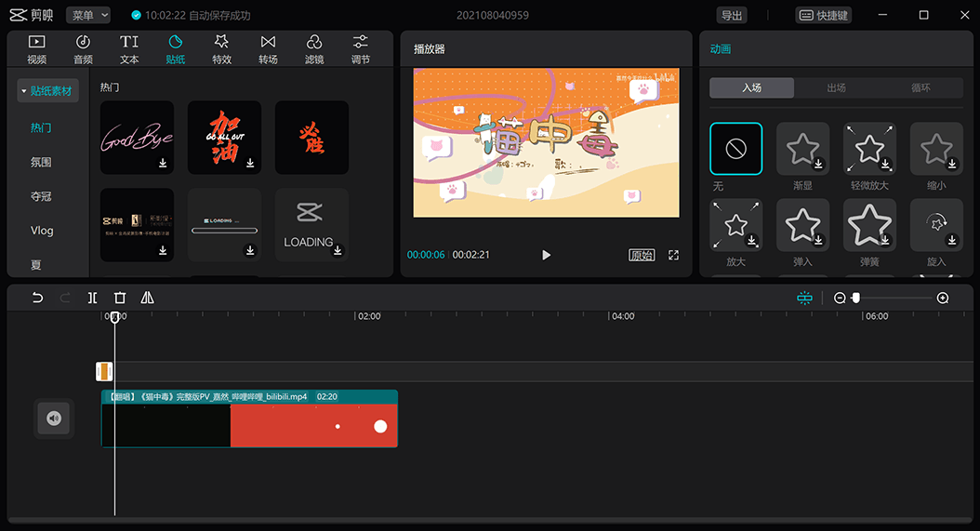Play the video in the player

(546, 255)
